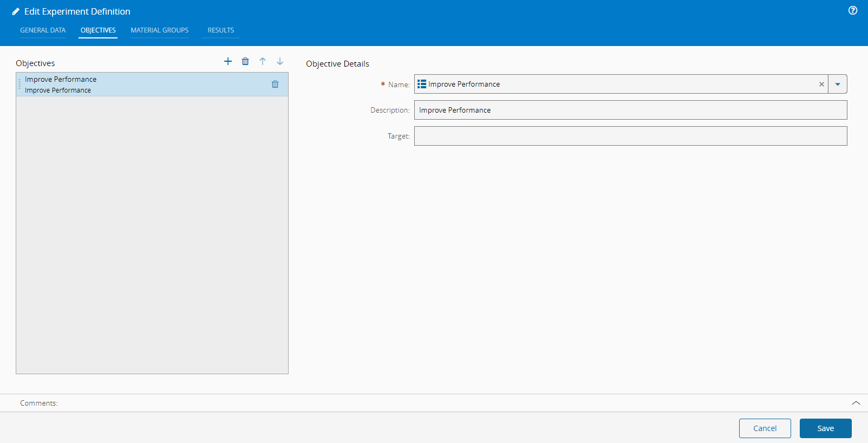The image size is (868, 443).
Task: Open the Name dropdown arrow
Action: (838, 84)
